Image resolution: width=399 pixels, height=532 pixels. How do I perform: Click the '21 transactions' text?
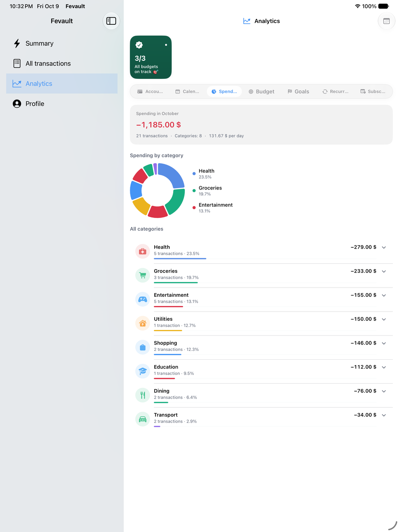[152, 136]
